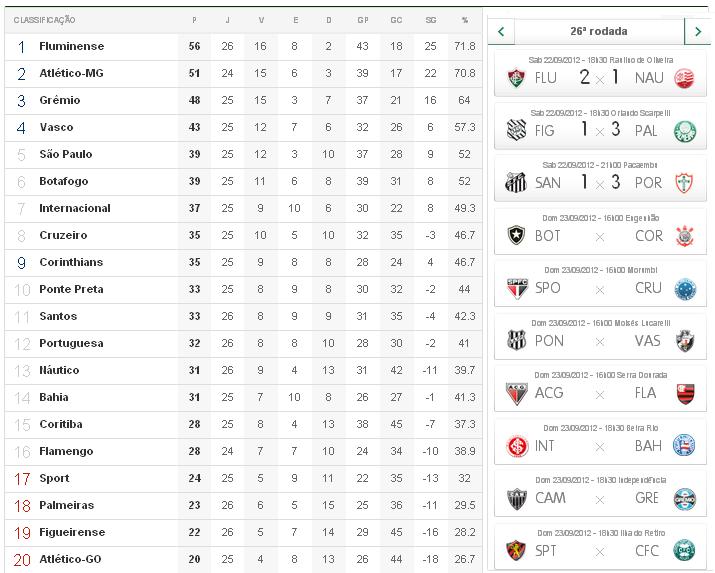Sort table by SG column header

coord(430,20)
